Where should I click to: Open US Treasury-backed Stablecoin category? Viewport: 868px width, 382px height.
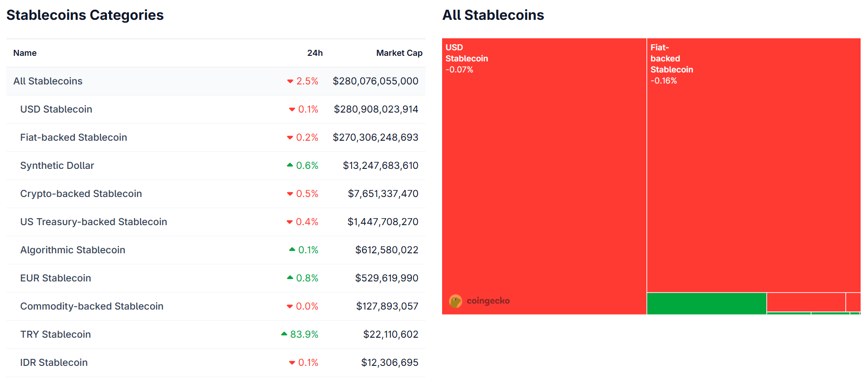point(93,222)
